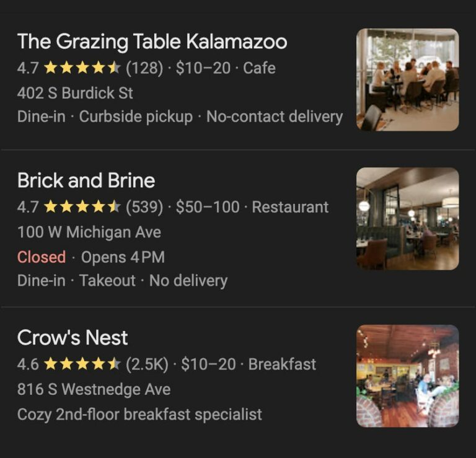Click the Opens 4 PM hours text
Viewport: 476px width, 458px height.
[x=123, y=257]
